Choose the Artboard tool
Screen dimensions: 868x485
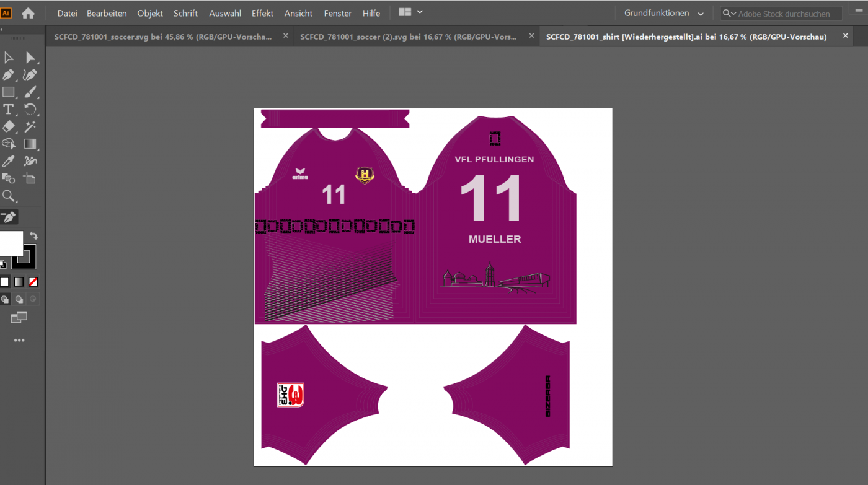30,179
